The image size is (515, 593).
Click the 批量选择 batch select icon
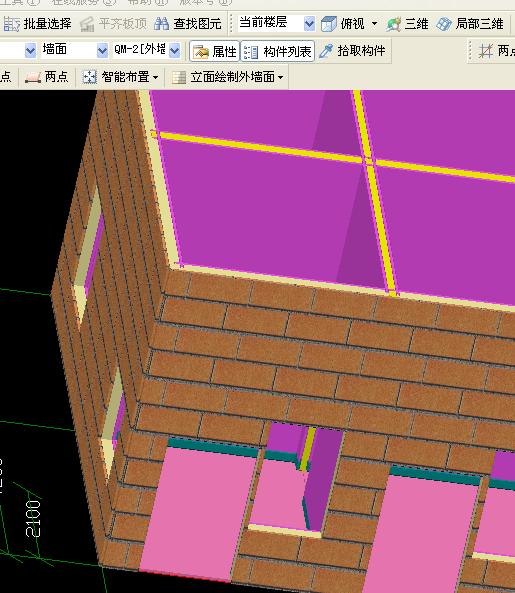click(11, 24)
